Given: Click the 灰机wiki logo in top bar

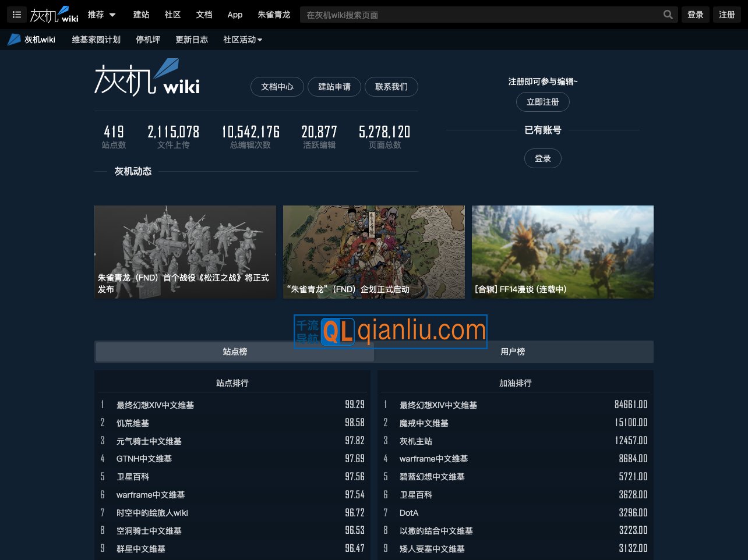Looking at the screenshot, I should pyautogui.click(x=54, y=15).
